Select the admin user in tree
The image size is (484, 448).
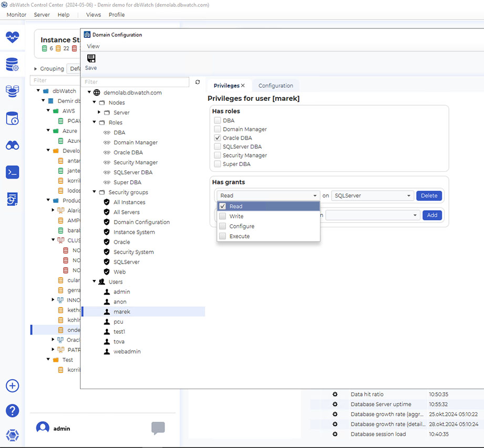tap(121, 291)
